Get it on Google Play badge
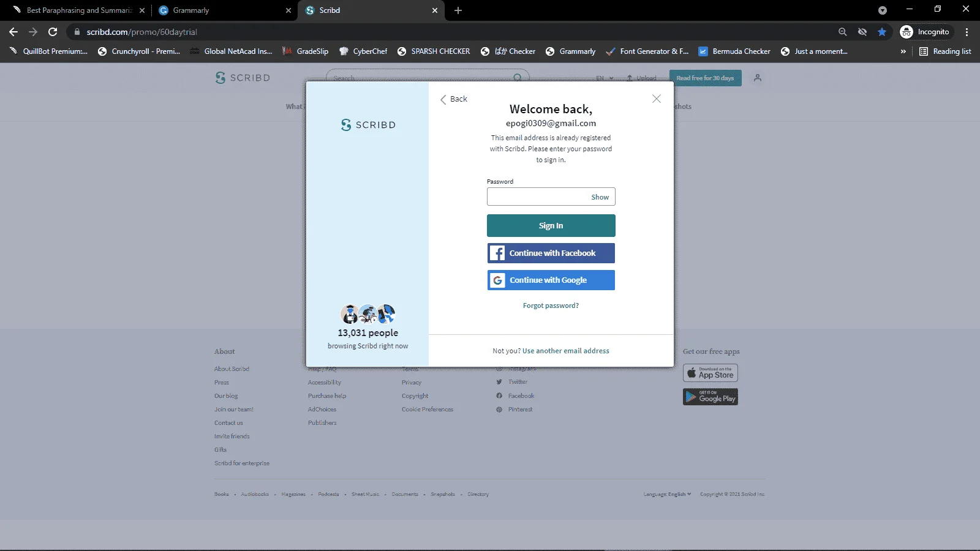980x551 pixels. point(710,397)
